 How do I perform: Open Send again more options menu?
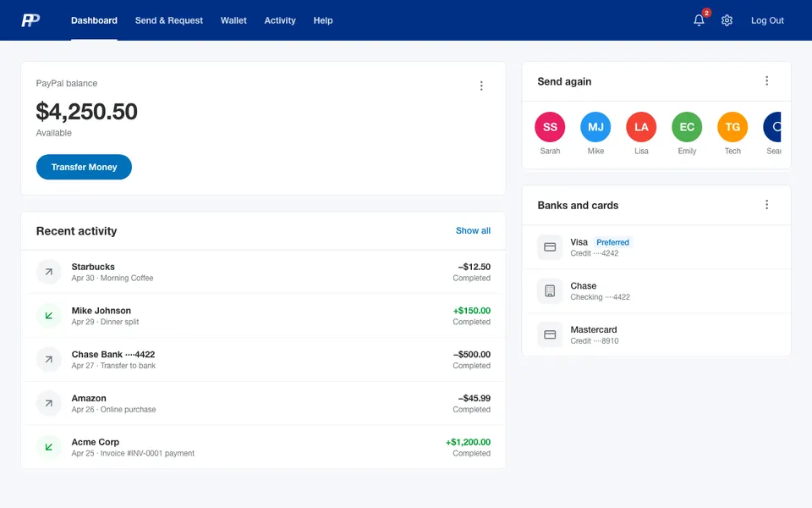766,81
